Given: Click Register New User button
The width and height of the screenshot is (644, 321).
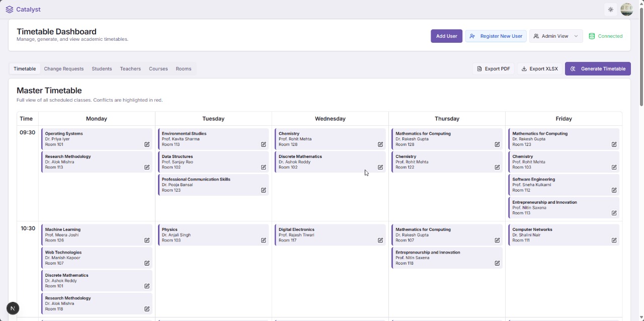Looking at the screenshot, I should tap(496, 36).
